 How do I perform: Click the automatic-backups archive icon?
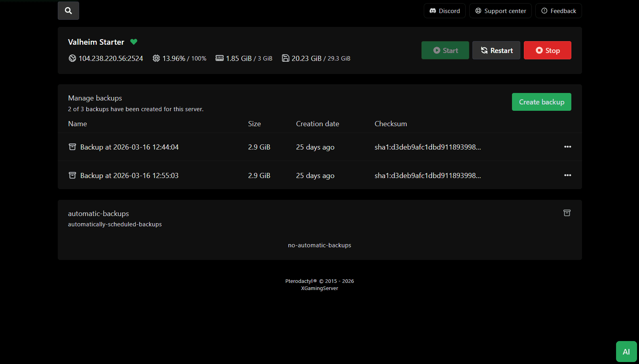(567, 213)
